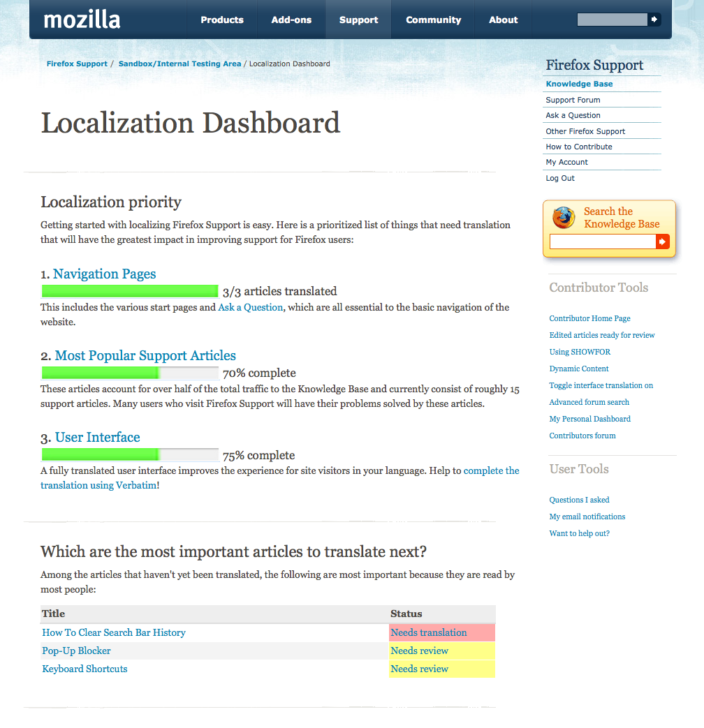
Task: Click the Localization Dashboard page title
Action: (191, 123)
